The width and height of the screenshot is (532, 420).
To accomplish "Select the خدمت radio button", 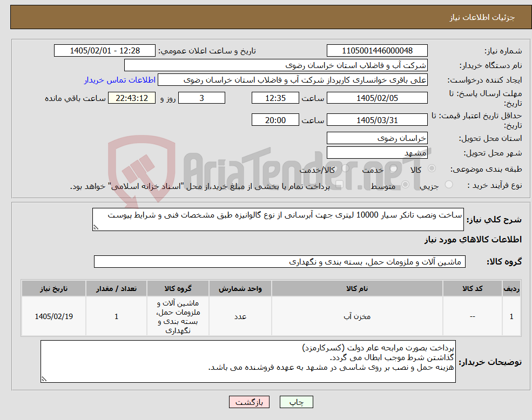I will [x=394, y=168].
